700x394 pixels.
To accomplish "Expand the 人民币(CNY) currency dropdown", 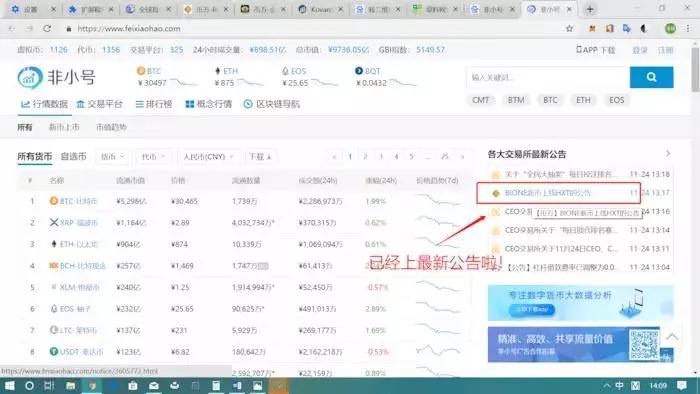I will [208, 157].
